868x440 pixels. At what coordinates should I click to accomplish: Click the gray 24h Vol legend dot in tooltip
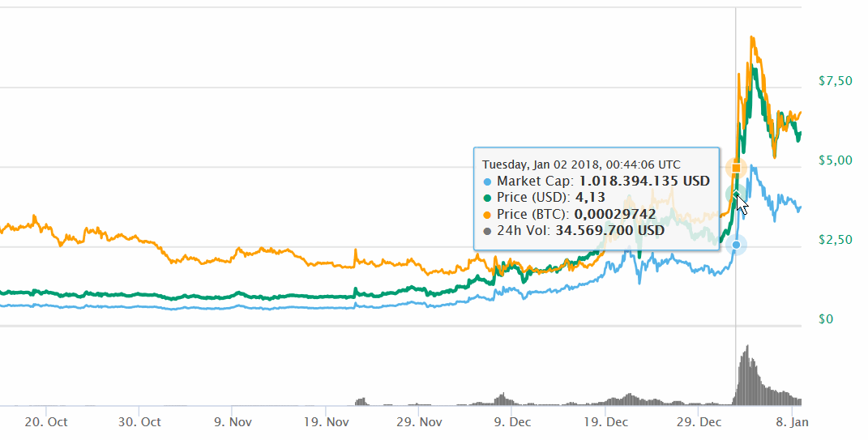[487, 231]
